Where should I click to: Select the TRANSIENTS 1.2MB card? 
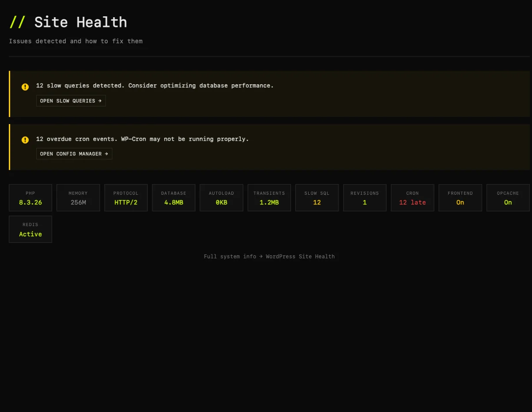[269, 197]
